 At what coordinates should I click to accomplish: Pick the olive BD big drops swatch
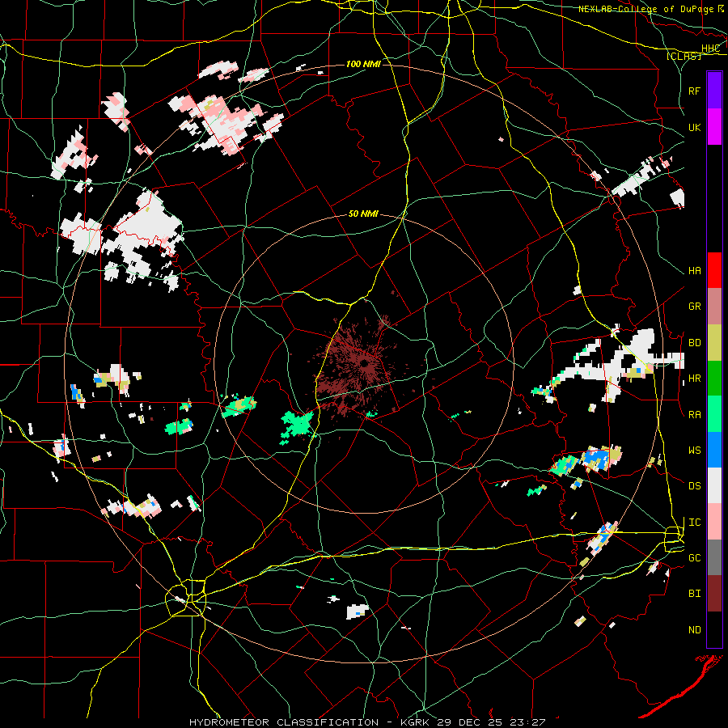(714, 342)
